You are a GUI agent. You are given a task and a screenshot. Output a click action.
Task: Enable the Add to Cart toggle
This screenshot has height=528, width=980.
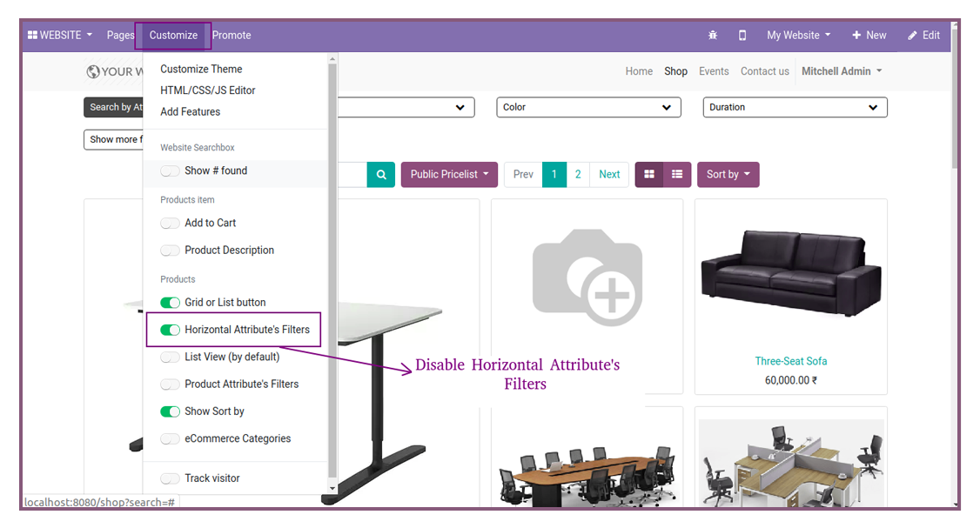pyautogui.click(x=170, y=223)
